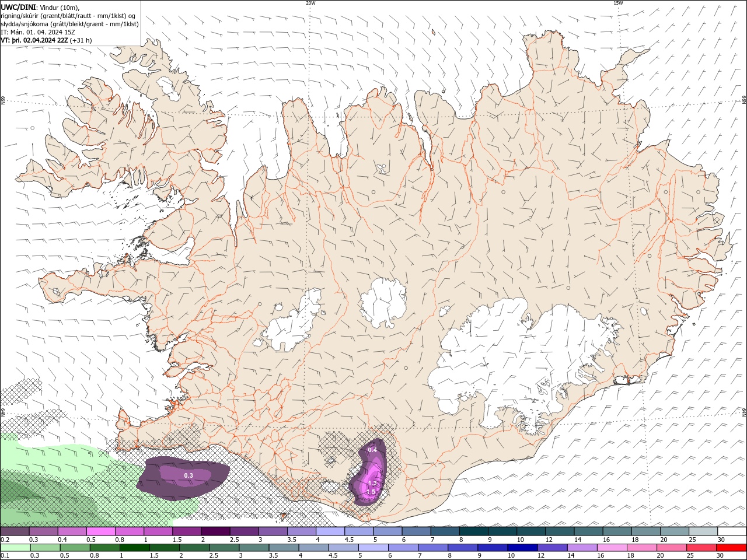Pick the lavender snow-scale swatch labeled 4
Viewport: 747px width, 560px height.
[x=330, y=531]
